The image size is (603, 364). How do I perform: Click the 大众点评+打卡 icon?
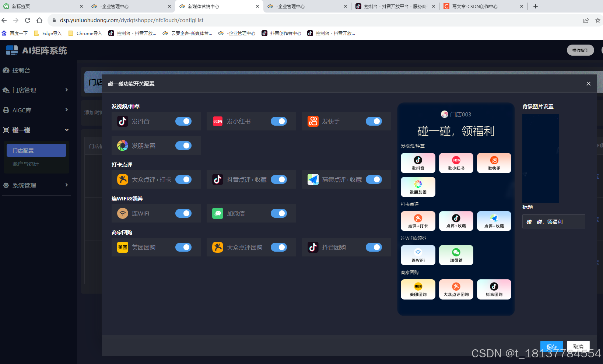point(123,179)
